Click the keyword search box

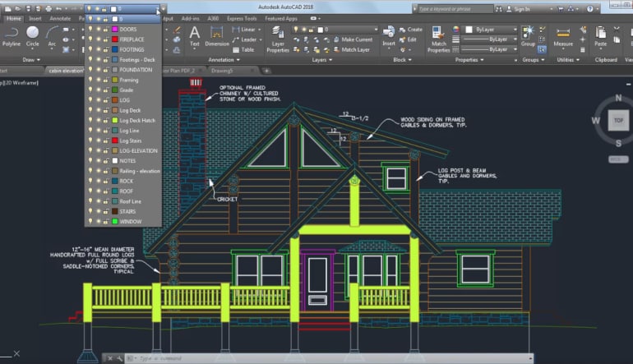[x=455, y=9]
